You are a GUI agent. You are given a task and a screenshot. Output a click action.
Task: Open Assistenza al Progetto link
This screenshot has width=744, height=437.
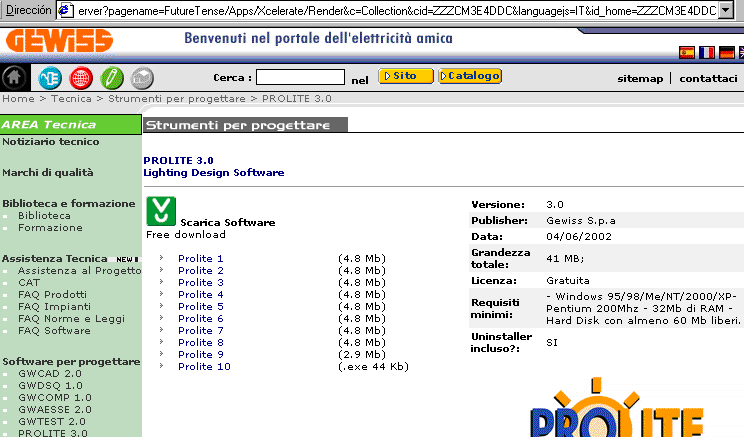(x=80, y=271)
